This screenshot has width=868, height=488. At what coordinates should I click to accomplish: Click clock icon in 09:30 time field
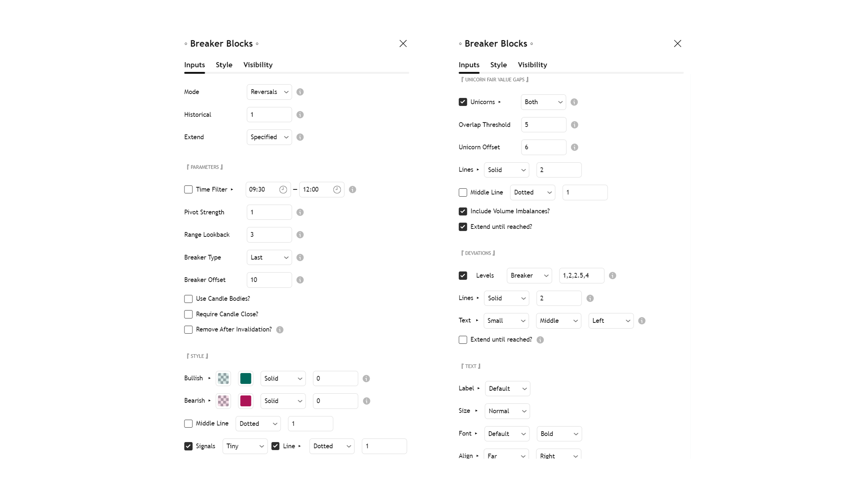[283, 189]
